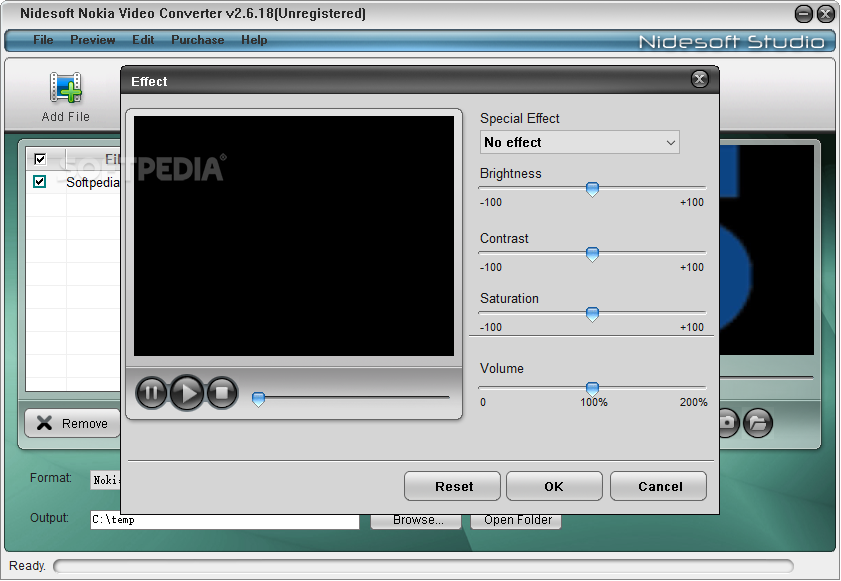Open the Special Effect dropdown
This screenshot has width=841, height=581.
tap(580, 142)
